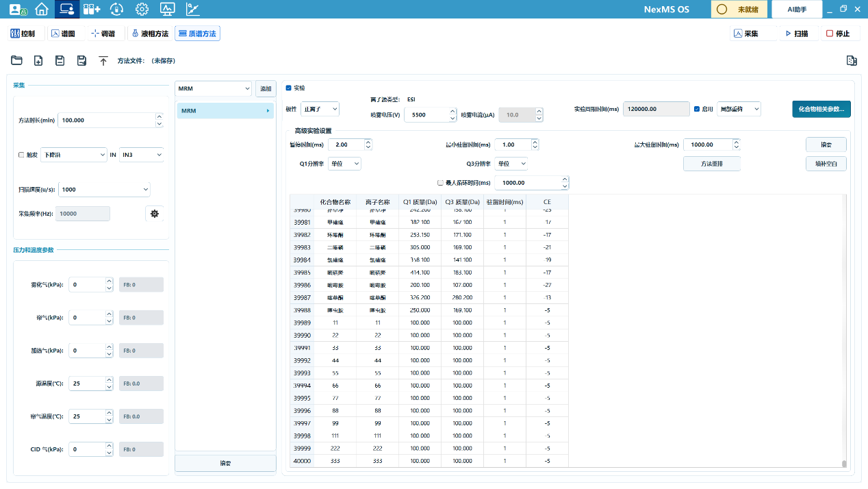
Task: Click the 填补空白 button
Action: click(x=826, y=164)
